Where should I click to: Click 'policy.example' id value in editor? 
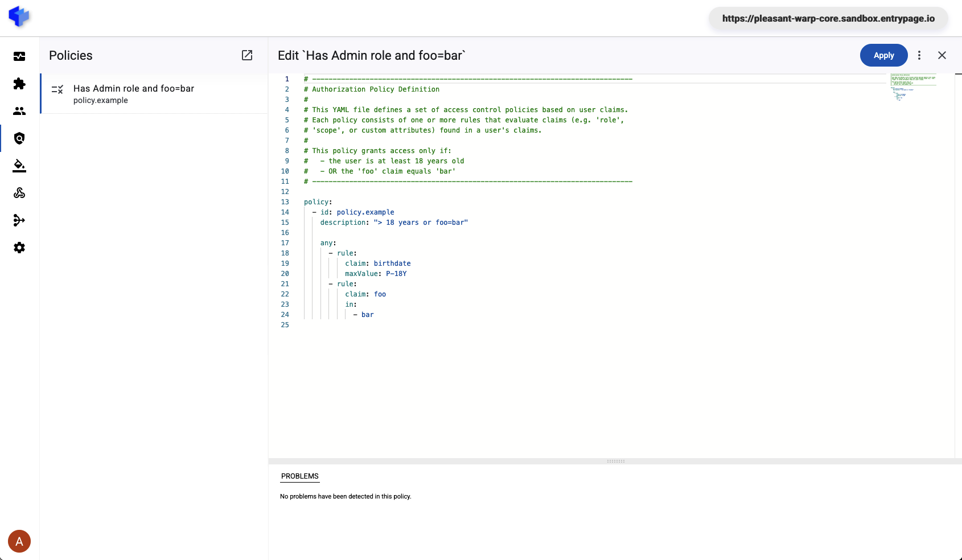[365, 212]
